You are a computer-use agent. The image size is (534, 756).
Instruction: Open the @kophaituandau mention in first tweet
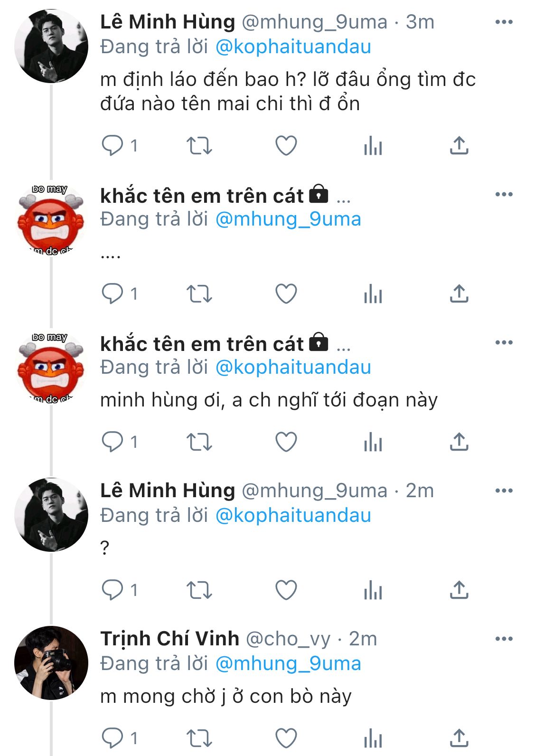tap(293, 47)
